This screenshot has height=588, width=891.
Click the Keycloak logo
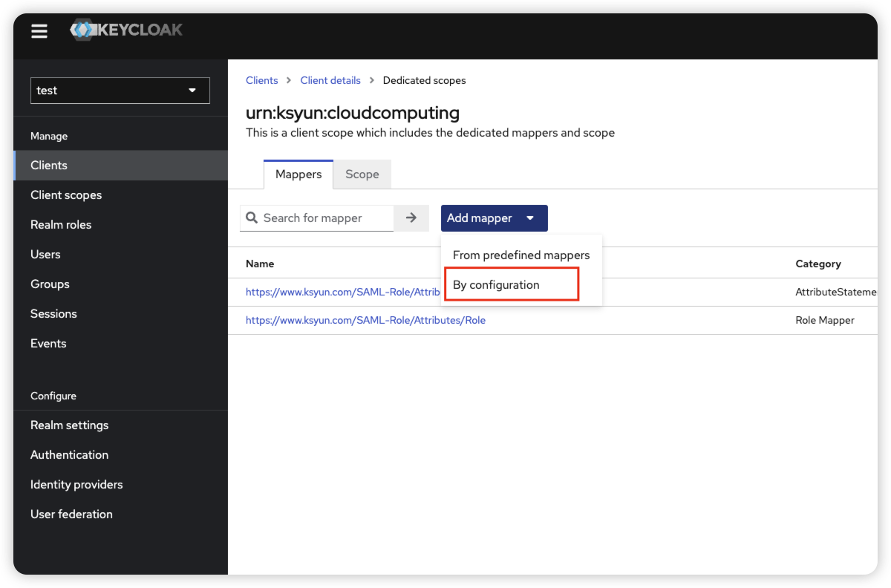point(126,30)
